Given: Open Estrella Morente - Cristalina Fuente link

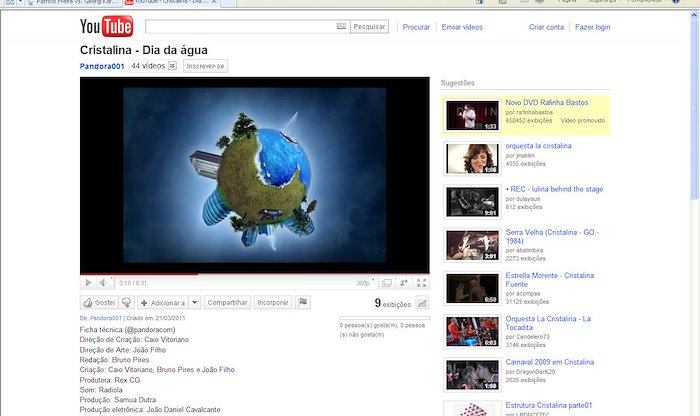Looking at the screenshot, I should coord(550,280).
